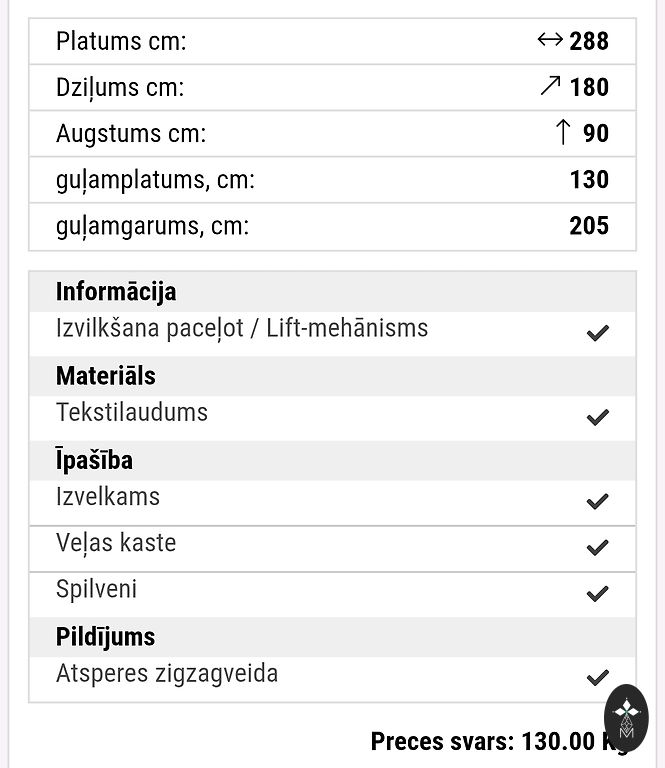This screenshot has width=665, height=768.
Task: Click the height up-arrow icon
Action: pos(563,132)
